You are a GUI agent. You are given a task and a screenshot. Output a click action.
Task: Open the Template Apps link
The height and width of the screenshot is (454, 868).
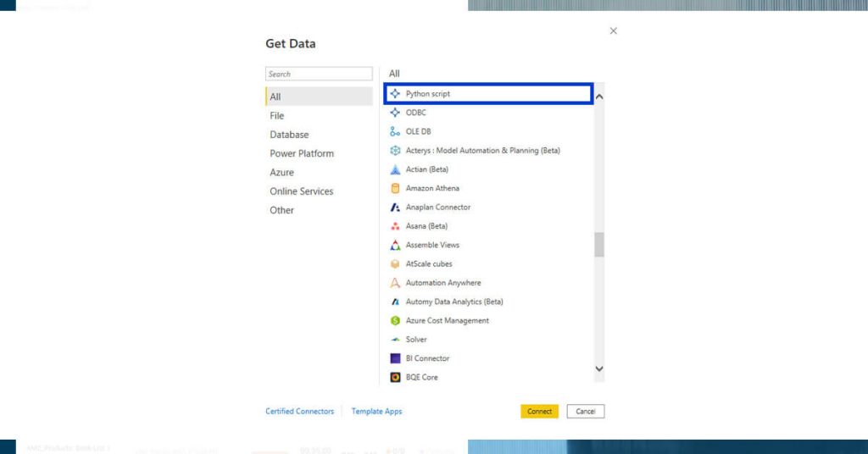tap(376, 412)
